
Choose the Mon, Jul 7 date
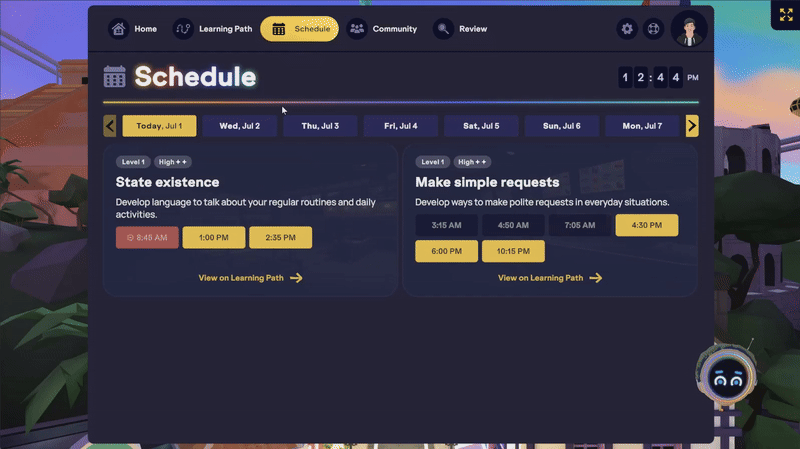pyautogui.click(x=643, y=126)
